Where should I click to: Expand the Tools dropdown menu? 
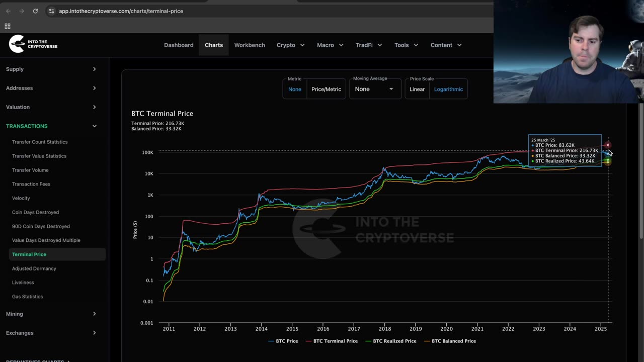(407, 45)
